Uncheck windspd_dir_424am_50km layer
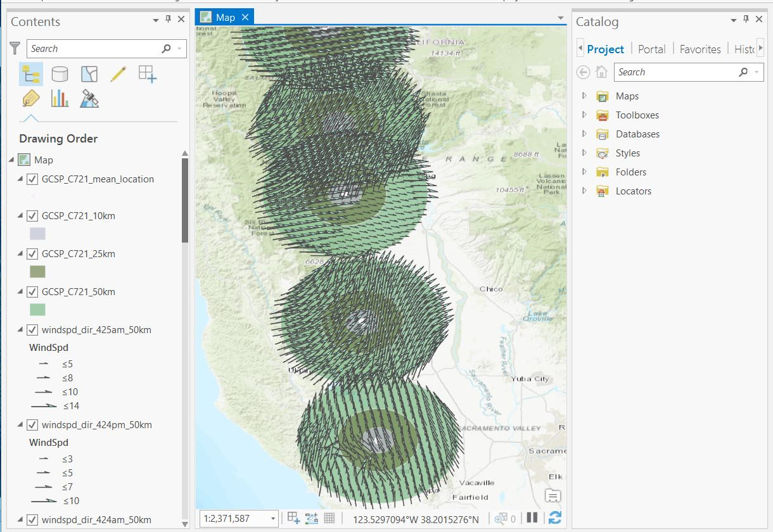The image size is (773, 532). tap(32, 520)
